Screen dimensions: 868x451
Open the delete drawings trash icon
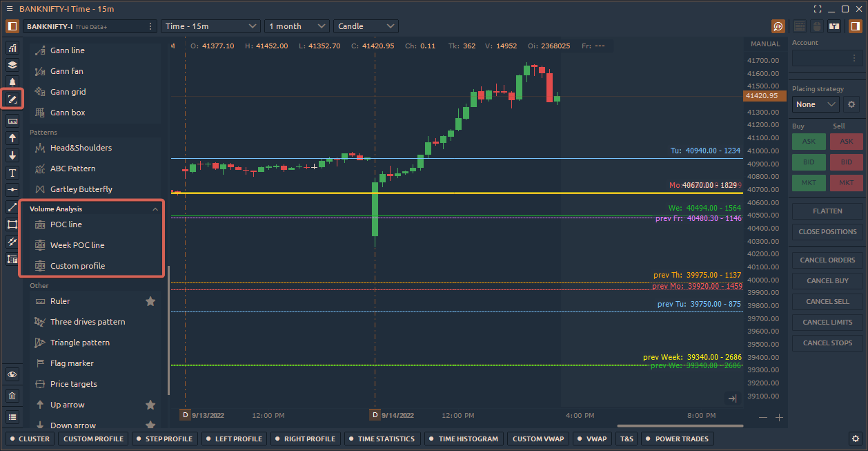pyautogui.click(x=12, y=395)
